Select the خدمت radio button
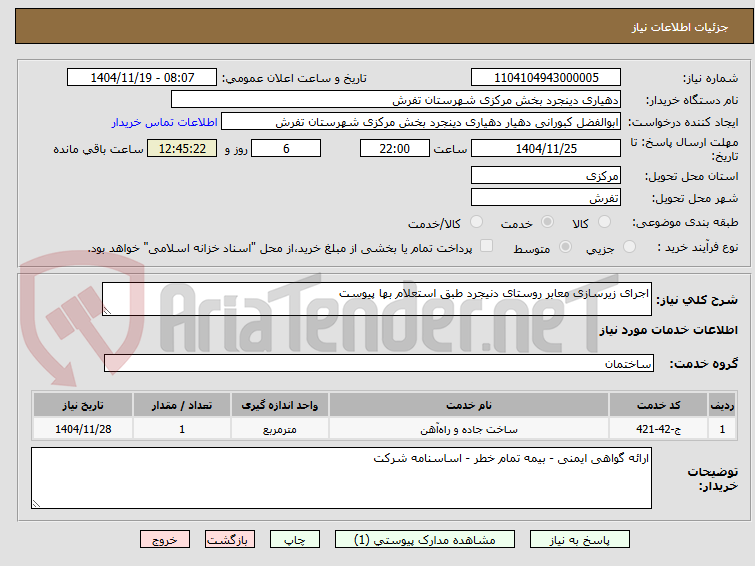 tap(547, 222)
